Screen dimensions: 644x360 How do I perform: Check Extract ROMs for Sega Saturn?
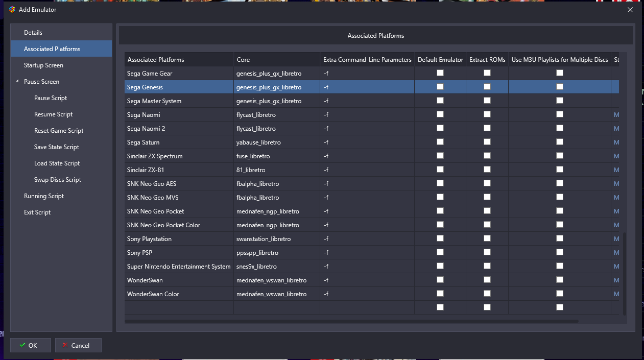[487, 142]
